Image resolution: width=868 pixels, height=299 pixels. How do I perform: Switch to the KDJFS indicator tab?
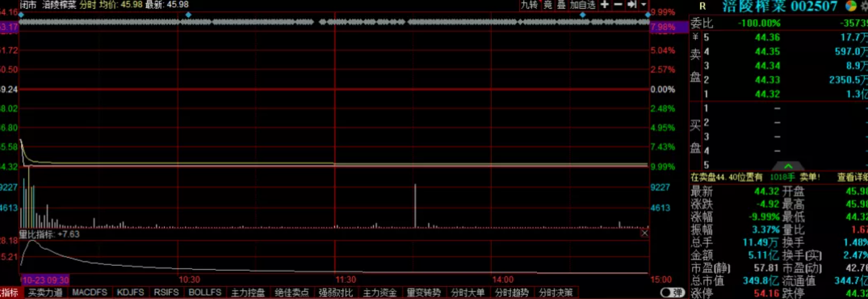coord(131,293)
